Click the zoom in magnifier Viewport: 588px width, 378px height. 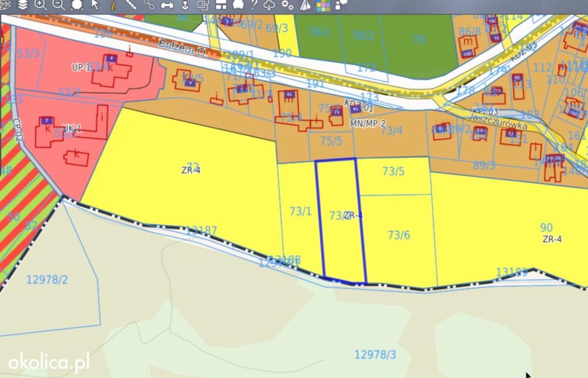click(40, 5)
